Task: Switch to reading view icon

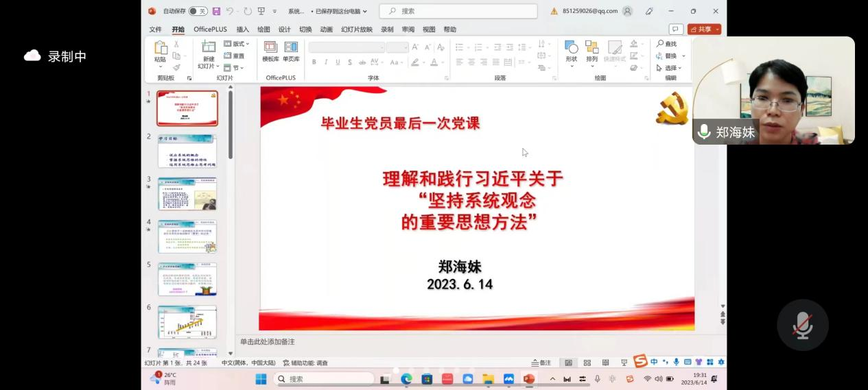Action: tap(605, 363)
